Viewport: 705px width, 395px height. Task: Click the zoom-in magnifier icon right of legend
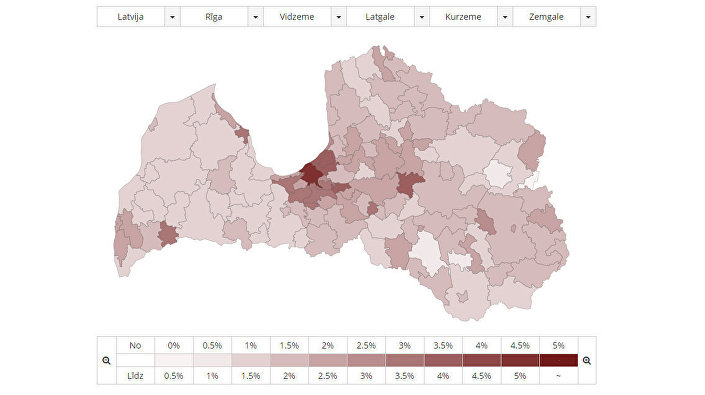point(587,360)
